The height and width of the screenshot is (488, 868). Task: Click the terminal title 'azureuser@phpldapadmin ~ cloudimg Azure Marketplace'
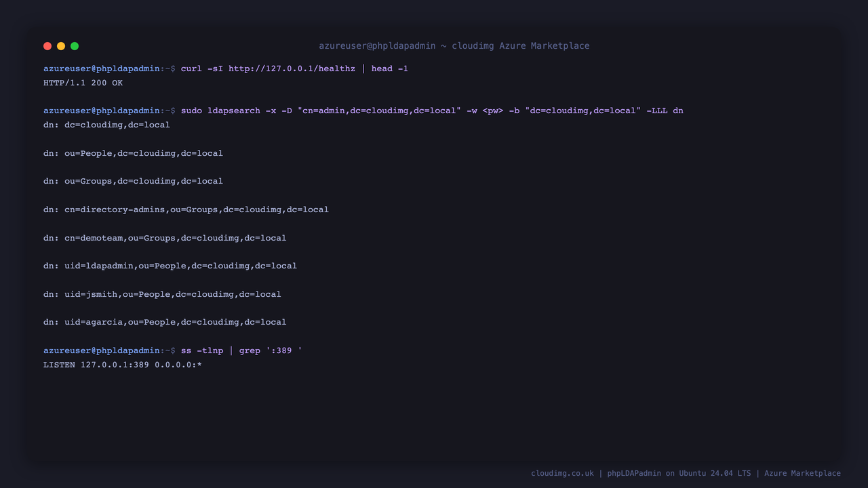[454, 46]
